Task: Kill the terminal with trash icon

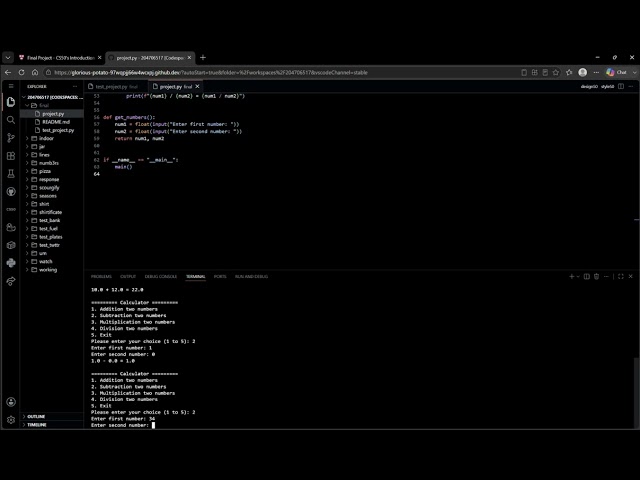Action: [596, 276]
